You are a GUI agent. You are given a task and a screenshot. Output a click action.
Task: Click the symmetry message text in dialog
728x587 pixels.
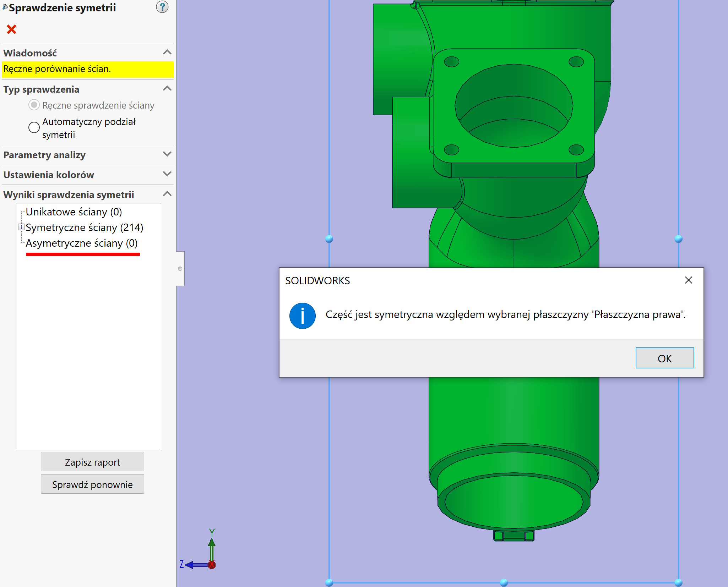point(505,315)
